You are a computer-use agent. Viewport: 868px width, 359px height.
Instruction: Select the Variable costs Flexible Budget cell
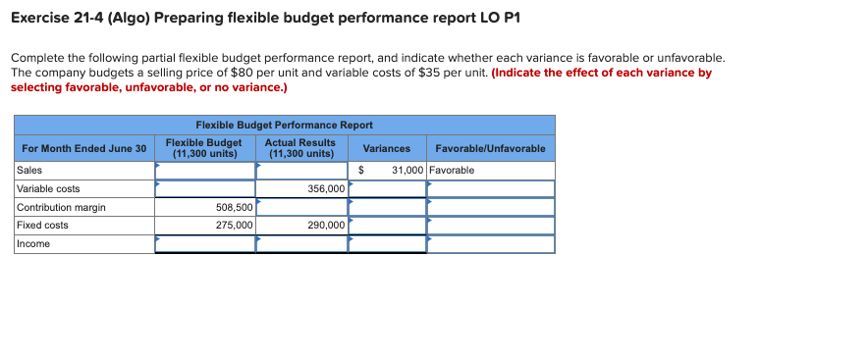[x=205, y=188]
